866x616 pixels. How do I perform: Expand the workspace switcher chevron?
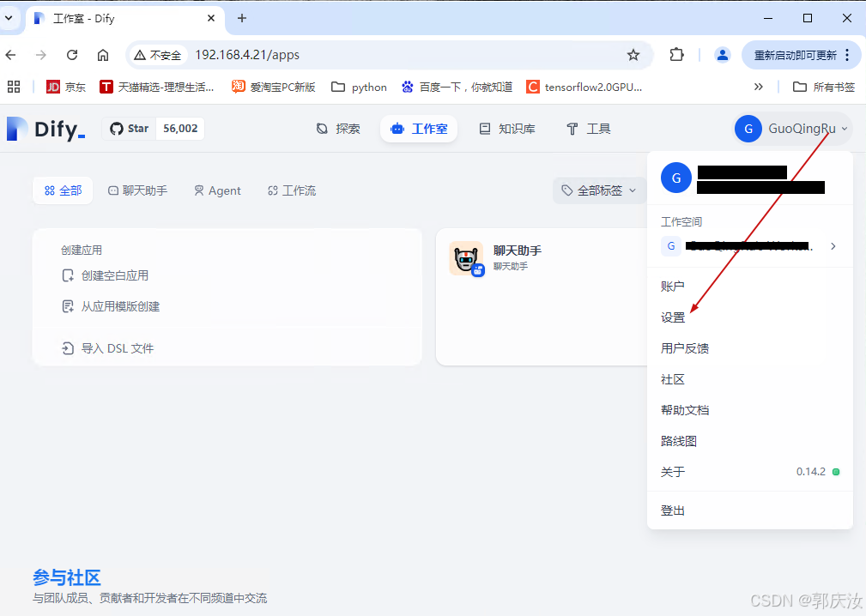point(832,246)
